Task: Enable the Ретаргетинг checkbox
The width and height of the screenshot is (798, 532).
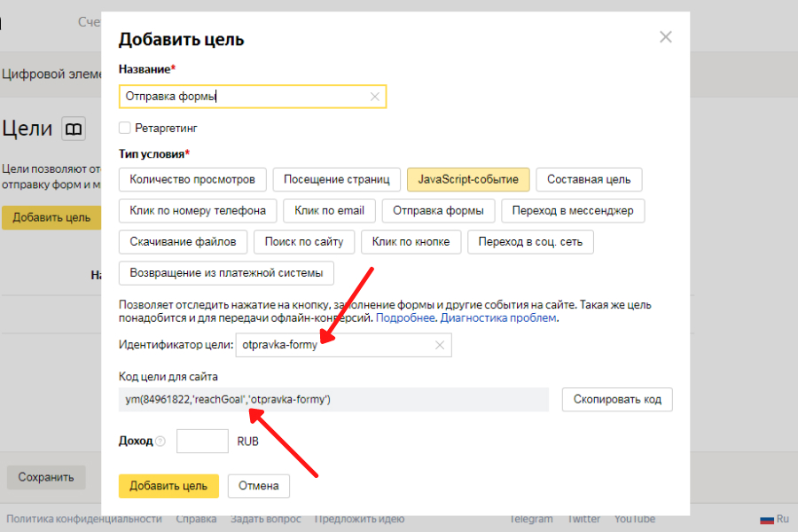Action: (x=125, y=128)
